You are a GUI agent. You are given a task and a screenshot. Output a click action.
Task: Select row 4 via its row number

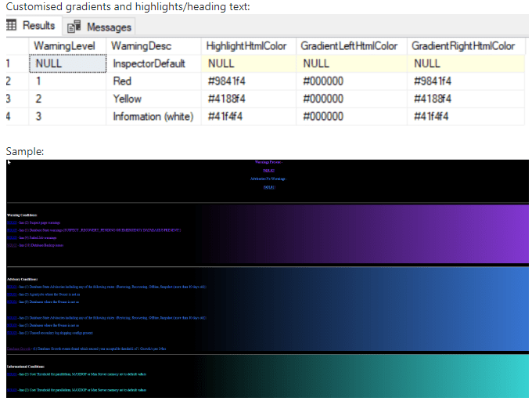pyautogui.click(x=9, y=117)
